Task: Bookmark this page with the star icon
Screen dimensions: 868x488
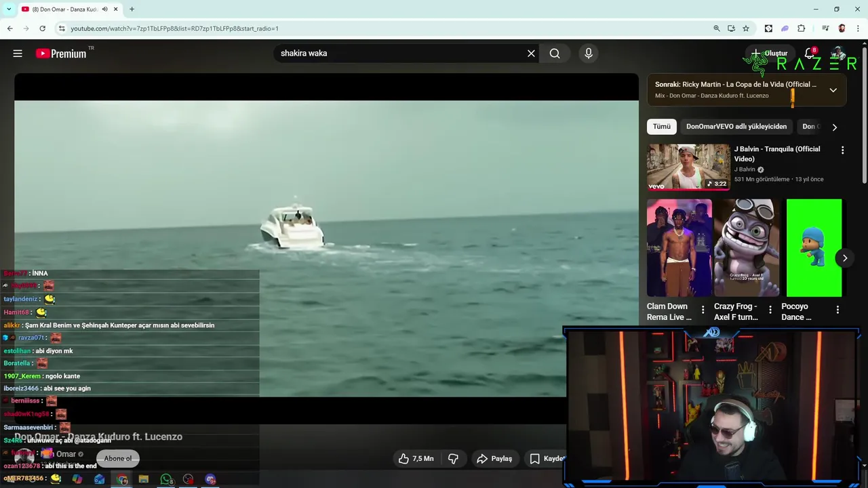Action: [x=746, y=28]
